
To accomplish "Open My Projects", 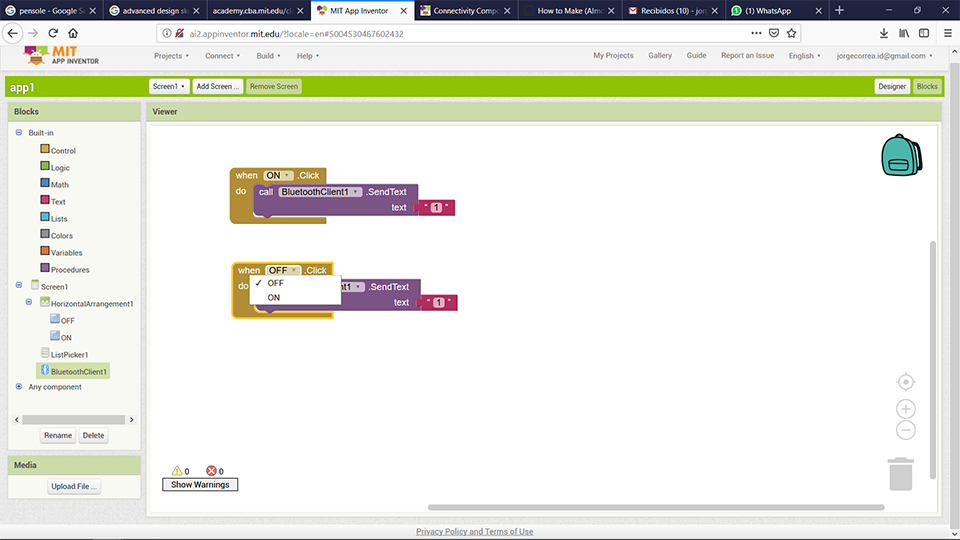I will click(x=613, y=55).
